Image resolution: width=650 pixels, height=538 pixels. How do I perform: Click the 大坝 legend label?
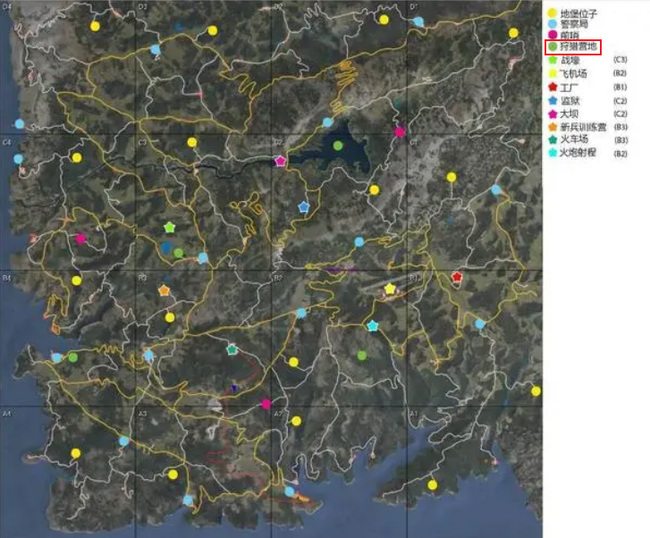click(x=570, y=114)
